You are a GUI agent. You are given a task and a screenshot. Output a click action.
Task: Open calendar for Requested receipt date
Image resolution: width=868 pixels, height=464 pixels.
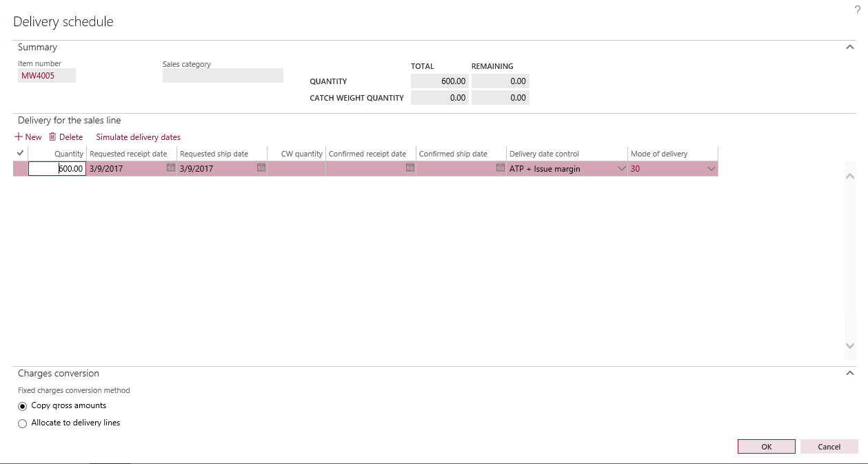pyautogui.click(x=171, y=168)
